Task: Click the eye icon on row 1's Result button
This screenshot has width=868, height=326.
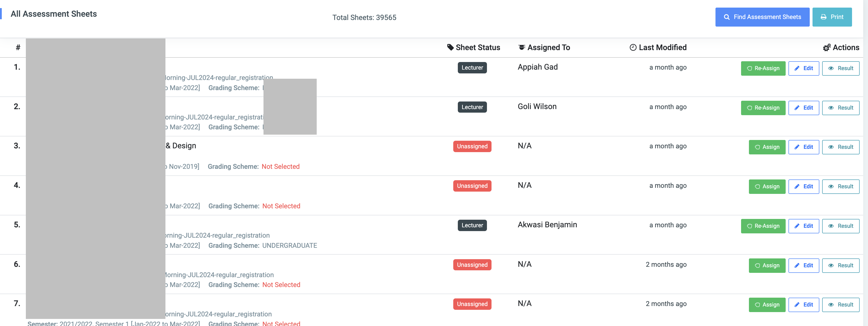Action: (831, 68)
